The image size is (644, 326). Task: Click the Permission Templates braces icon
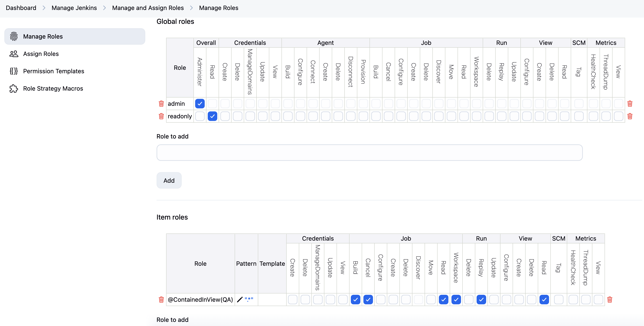(x=14, y=71)
